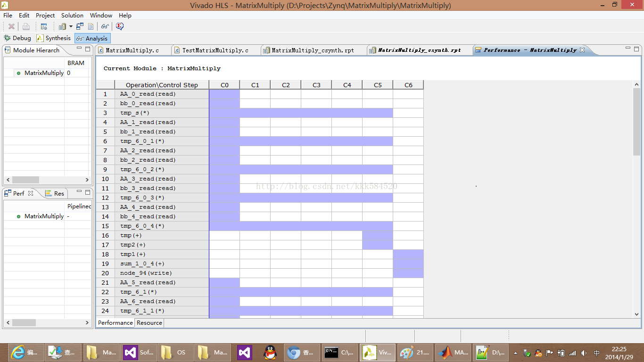The width and height of the screenshot is (644, 362).
Task: Click the compare reports toolbar icon
Action: (80, 27)
